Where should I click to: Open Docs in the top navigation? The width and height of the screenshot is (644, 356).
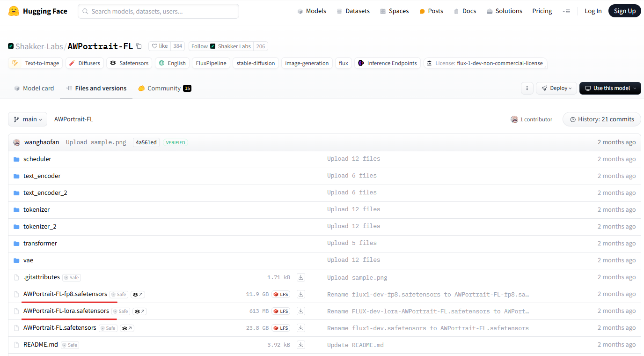pyautogui.click(x=465, y=11)
